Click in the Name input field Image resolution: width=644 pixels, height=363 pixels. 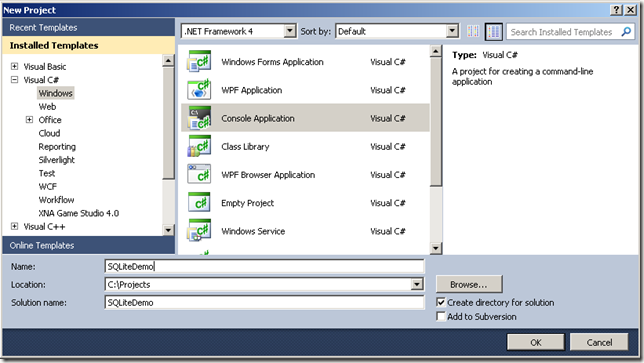(x=264, y=267)
